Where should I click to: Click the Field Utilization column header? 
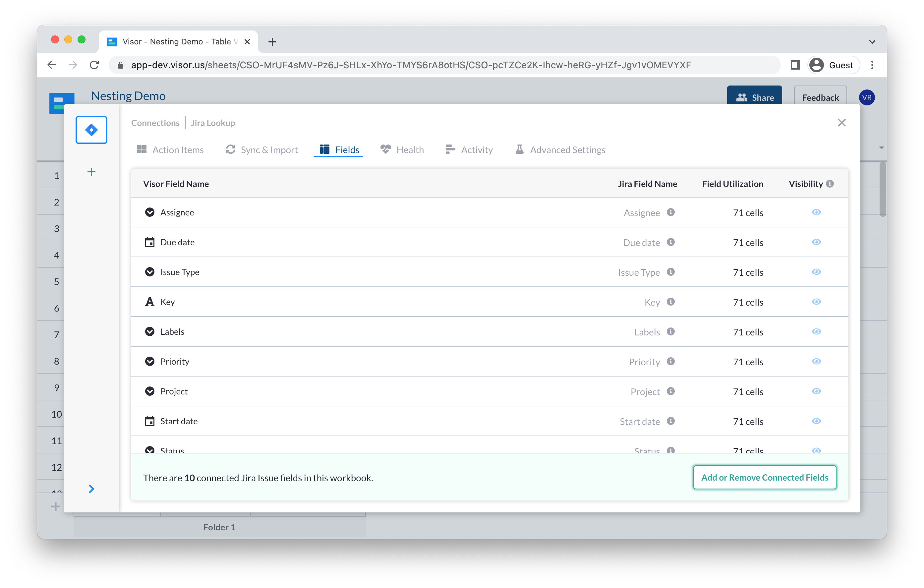click(732, 184)
